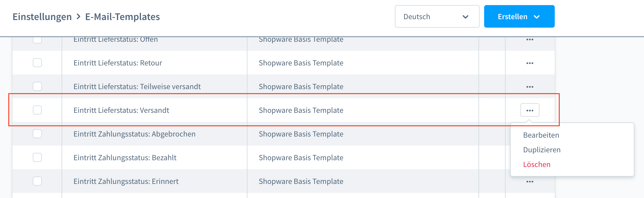Select Duplizieren in the context menu
The image size is (644, 198).
[x=542, y=150]
